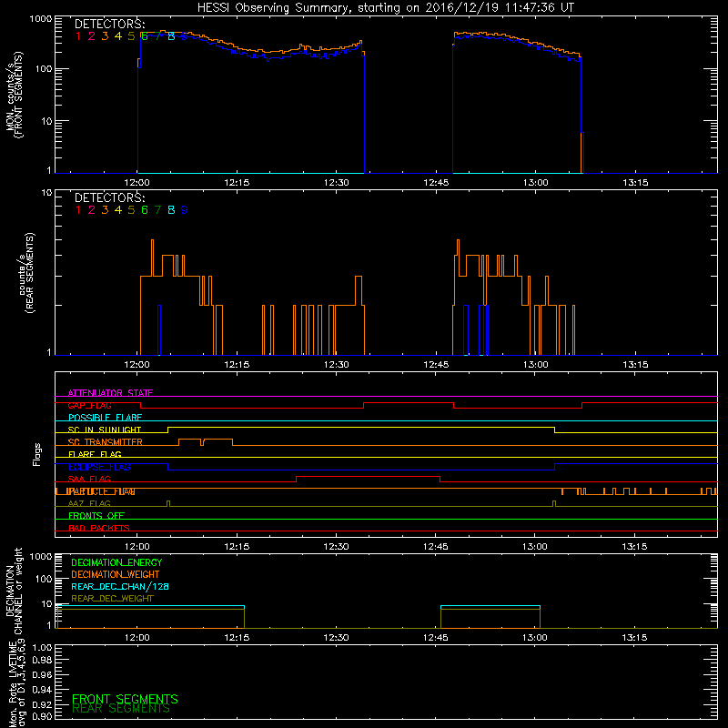This screenshot has height=728, width=728.
Task: Select yellow detector 4 in front segments legend
Action: point(118,36)
